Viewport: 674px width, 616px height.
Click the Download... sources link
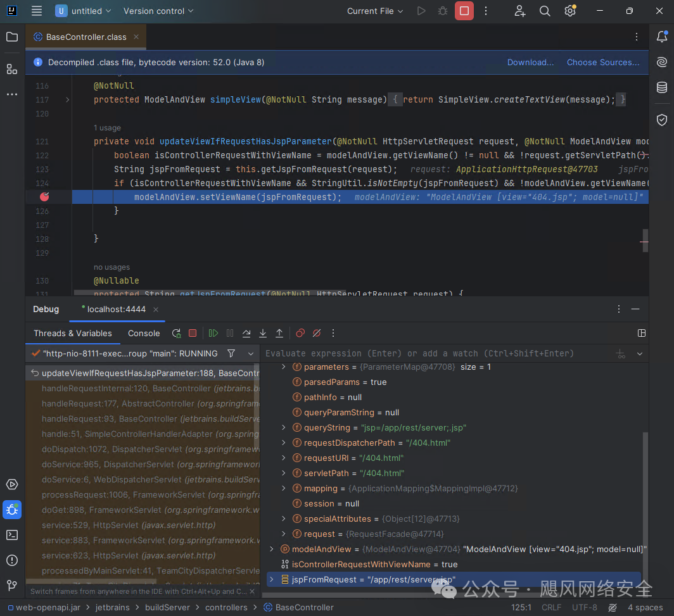coord(530,62)
